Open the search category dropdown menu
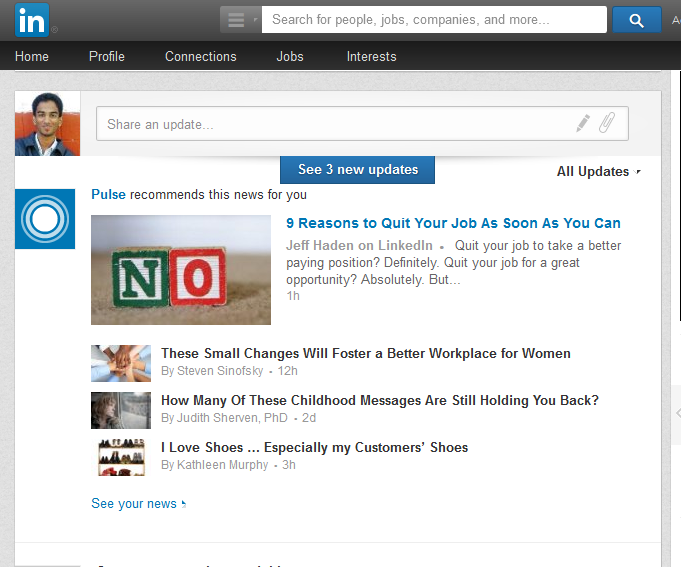This screenshot has width=681, height=567. tap(241, 20)
